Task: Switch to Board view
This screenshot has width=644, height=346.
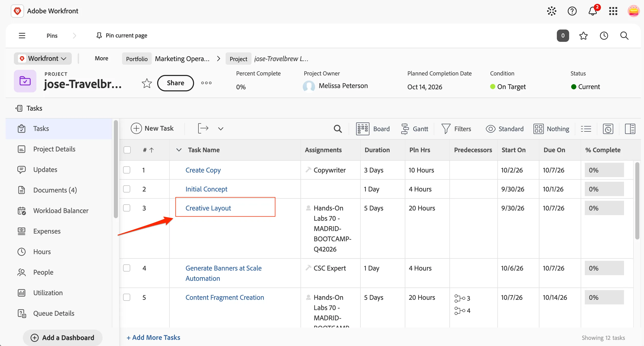Action: (373, 129)
